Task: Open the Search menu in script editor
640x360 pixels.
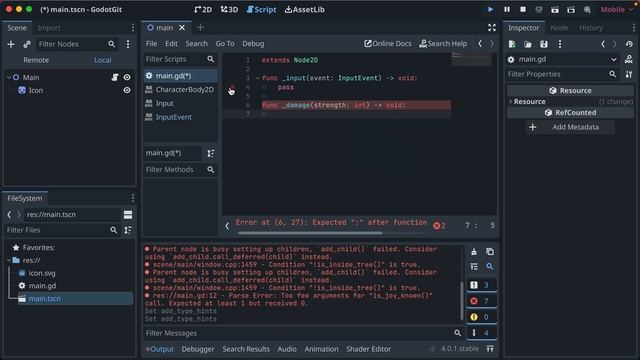Action: pos(196,44)
